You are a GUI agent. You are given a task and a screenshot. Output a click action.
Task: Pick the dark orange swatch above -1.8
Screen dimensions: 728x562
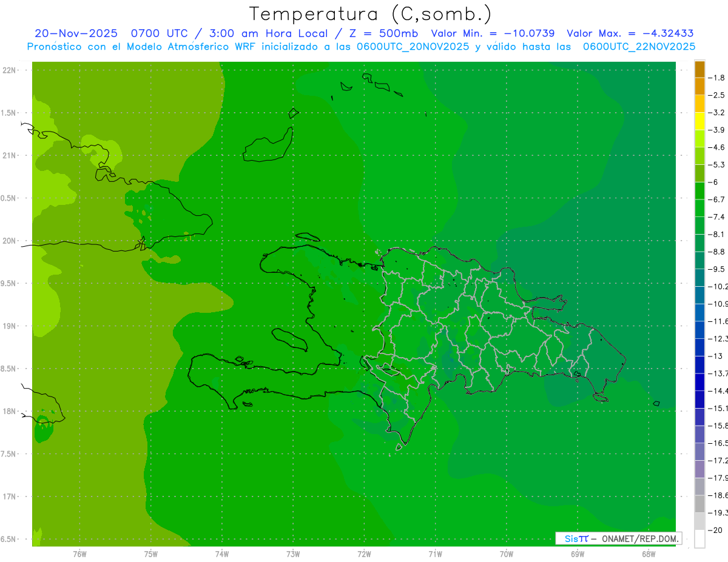coord(699,69)
